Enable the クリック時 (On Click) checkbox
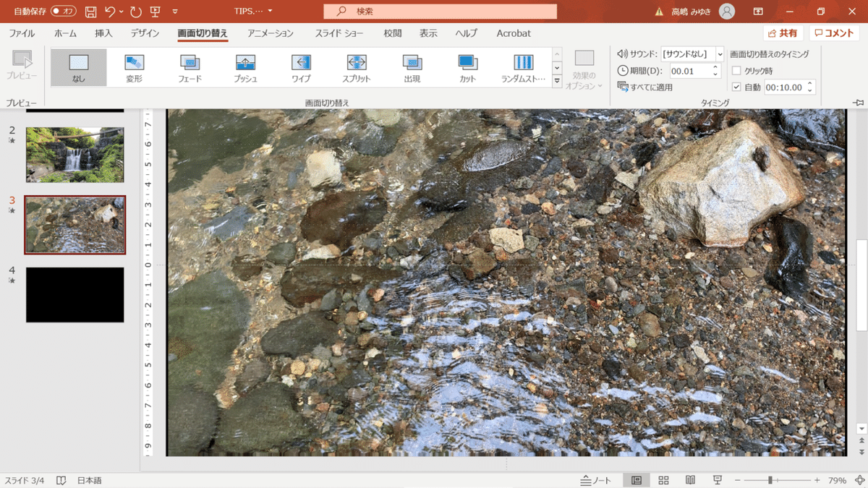The image size is (868, 488). (x=736, y=71)
